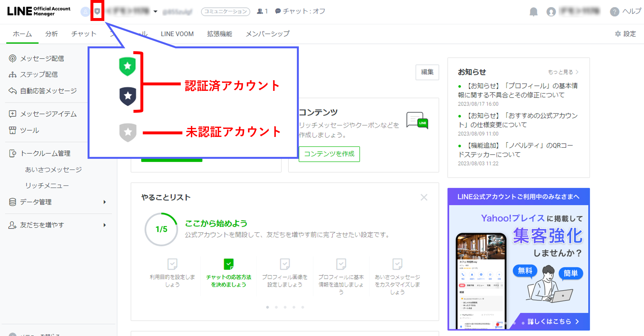Close the やることリスト panel
Screen dimensions: 644x336
click(x=424, y=197)
